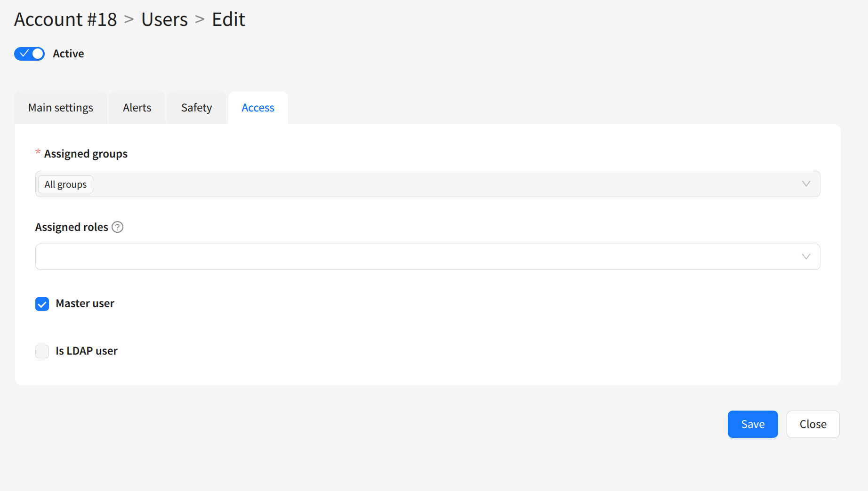Open the Assigned roles help icon

[x=118, y=227]
